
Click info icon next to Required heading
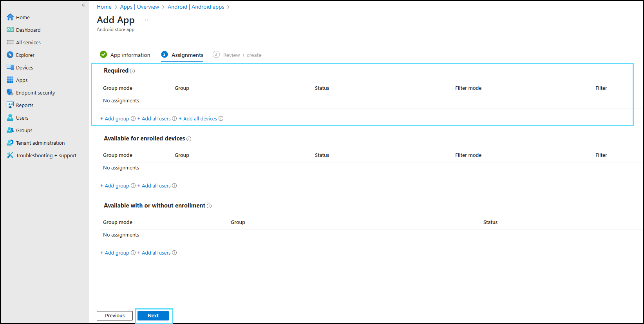[132, 71]
